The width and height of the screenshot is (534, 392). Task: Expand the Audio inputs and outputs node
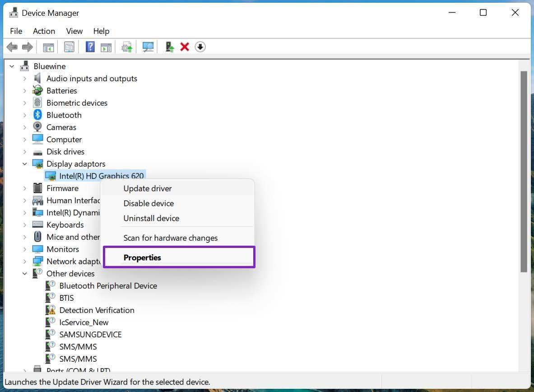[x=25, y=79]
